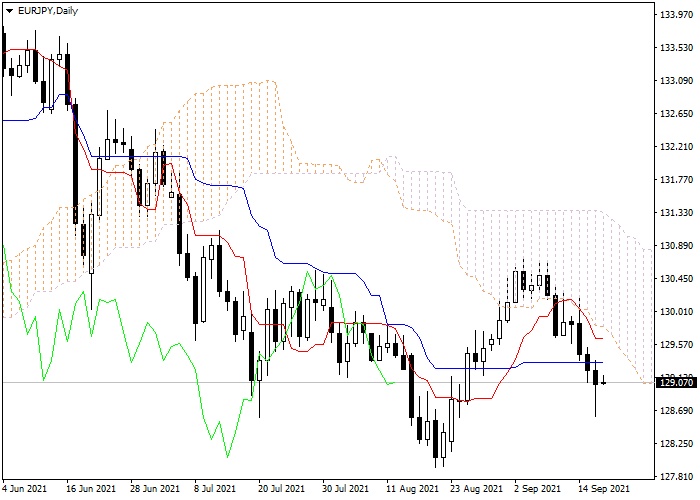Select the 130.450 price axis label
700x500 pixels.
[x=676, y=279]
